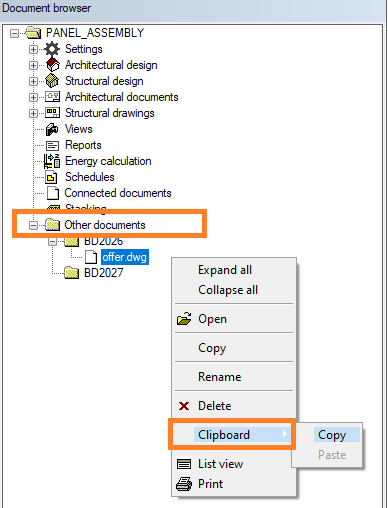Viewport: 388px width, 508px height.
Task: Click the List view icon in menu
Action: (x=184, y=464)
